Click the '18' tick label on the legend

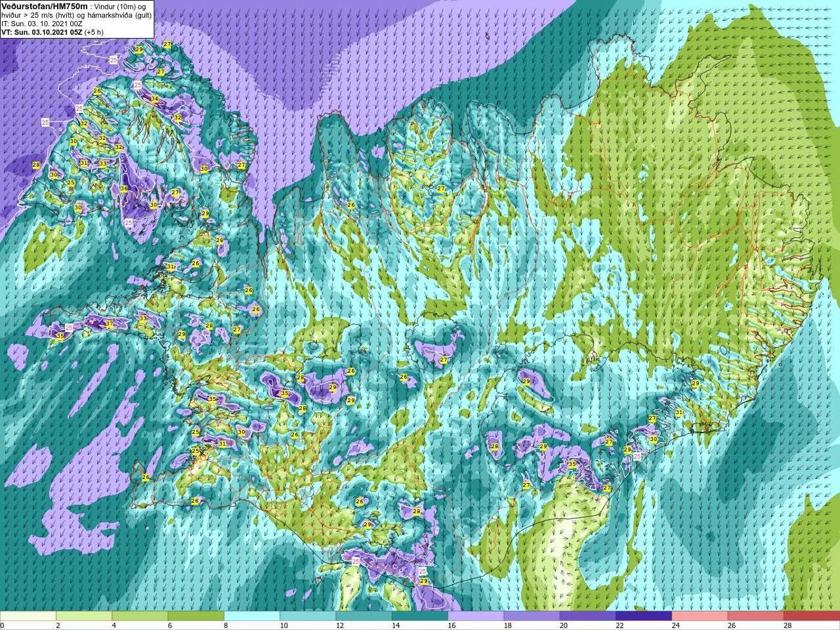tap(508, 625)
